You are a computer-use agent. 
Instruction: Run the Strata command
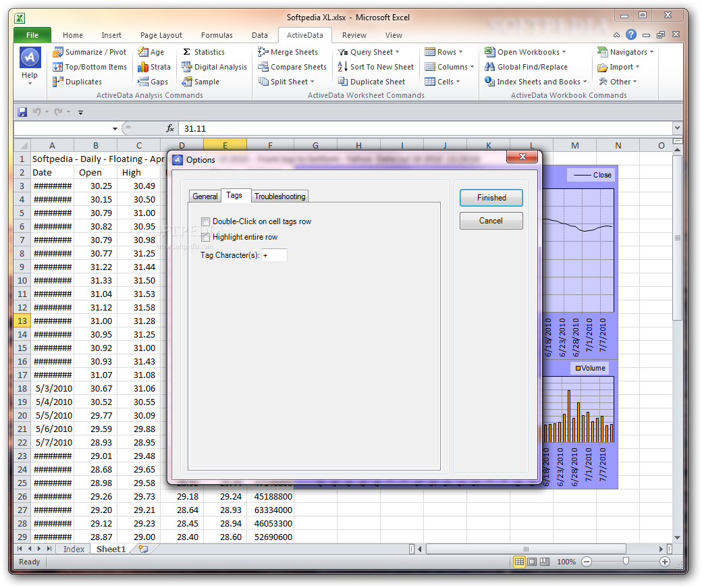[154, 67]
